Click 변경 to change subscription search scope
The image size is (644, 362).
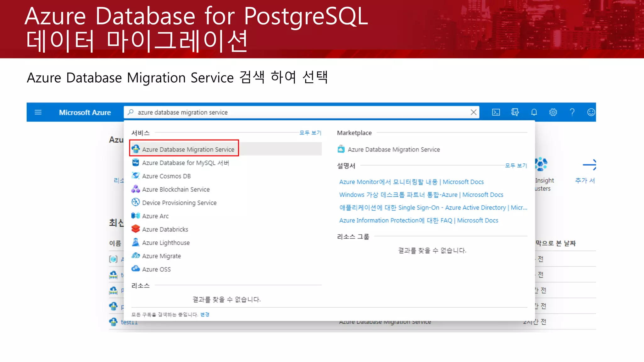coord(205,315)
